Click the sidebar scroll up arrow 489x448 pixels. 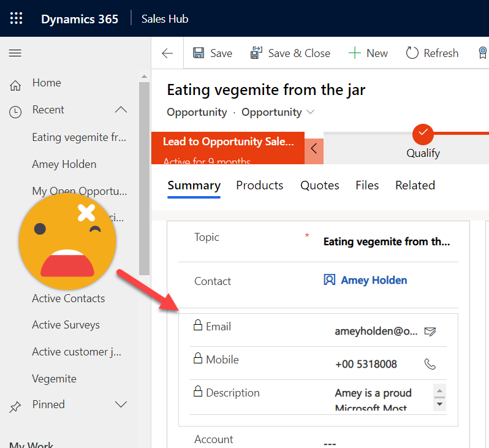point(144,77)
